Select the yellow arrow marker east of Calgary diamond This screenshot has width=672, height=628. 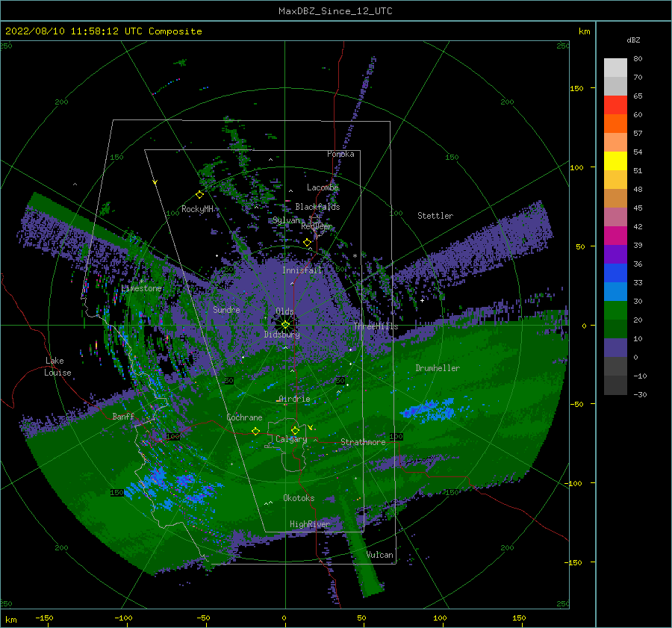pyautogui.click(x=311, y=427)
